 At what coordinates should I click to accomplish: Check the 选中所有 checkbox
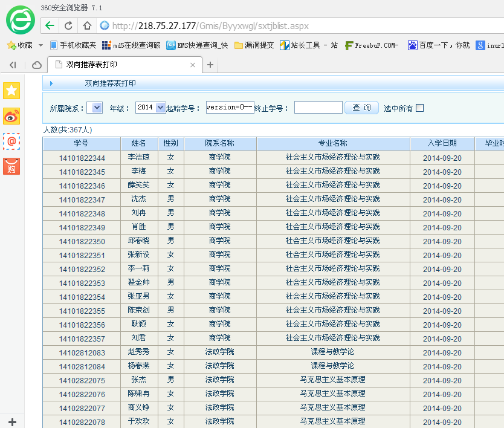(419, 108)
